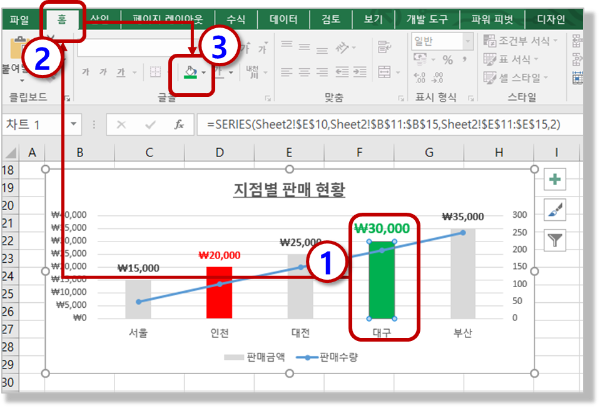Expand the 조건부 서식 dropdown arrow
Screen dimensions: 600x407
(555, 40)
